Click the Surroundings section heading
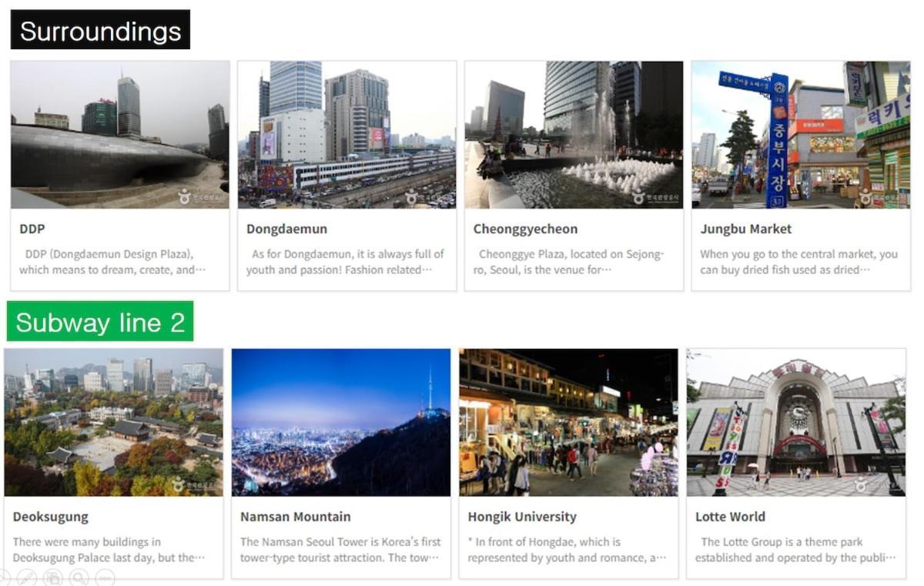The width and height of the screenshot is (924, 586). coord(100,30)
